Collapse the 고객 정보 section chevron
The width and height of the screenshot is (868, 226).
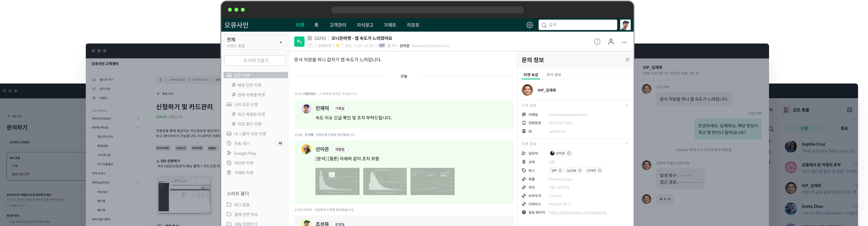click(627, 105)
